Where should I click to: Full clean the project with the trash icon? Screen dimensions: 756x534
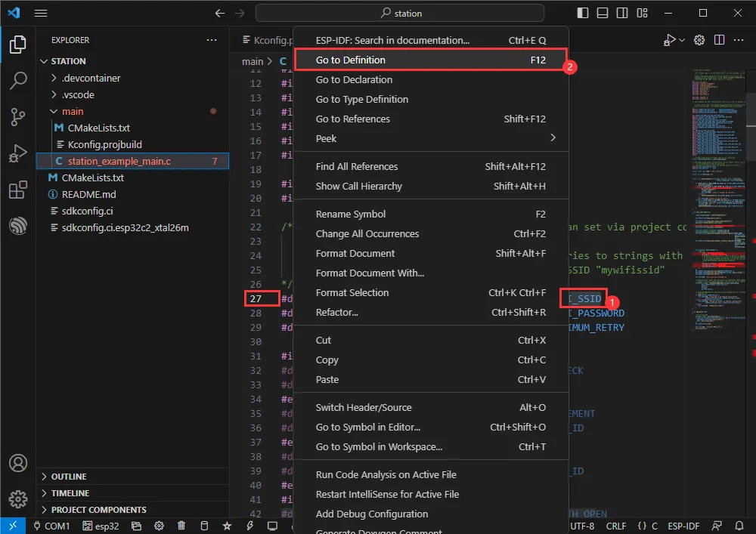pos(181,525)
